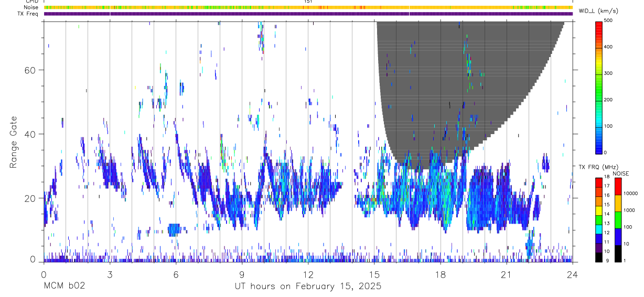Click the UT hour tick label 3
Screen dimensions: 644x297
110,274
